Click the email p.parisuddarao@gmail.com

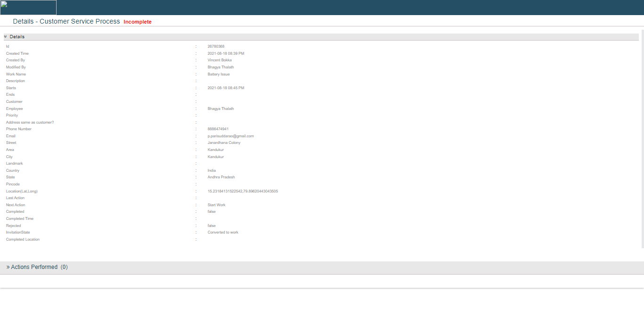231,136
